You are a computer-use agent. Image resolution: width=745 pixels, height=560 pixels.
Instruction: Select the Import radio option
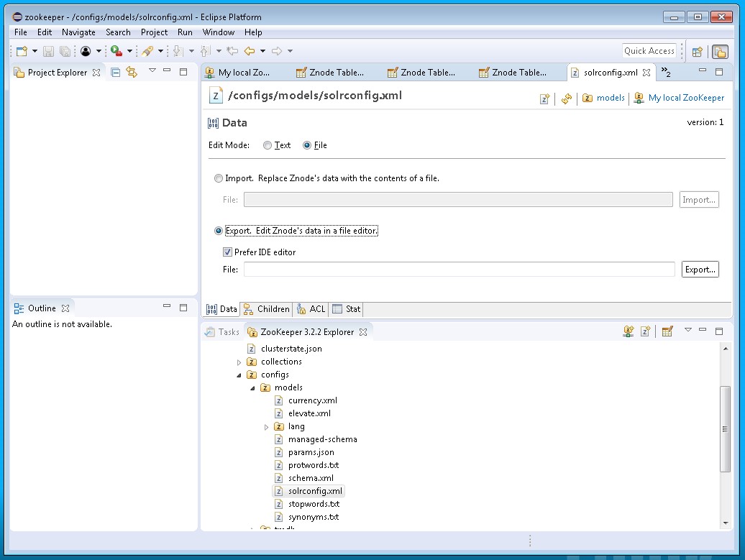219,178
